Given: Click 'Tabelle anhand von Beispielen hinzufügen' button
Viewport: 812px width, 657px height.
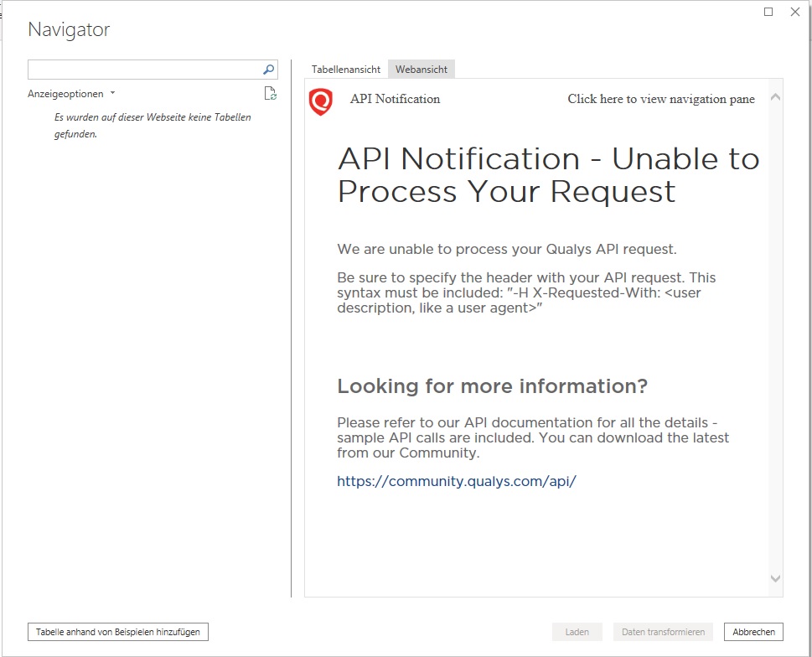Looking at the screenshot, I should click(x=118, y=632).
